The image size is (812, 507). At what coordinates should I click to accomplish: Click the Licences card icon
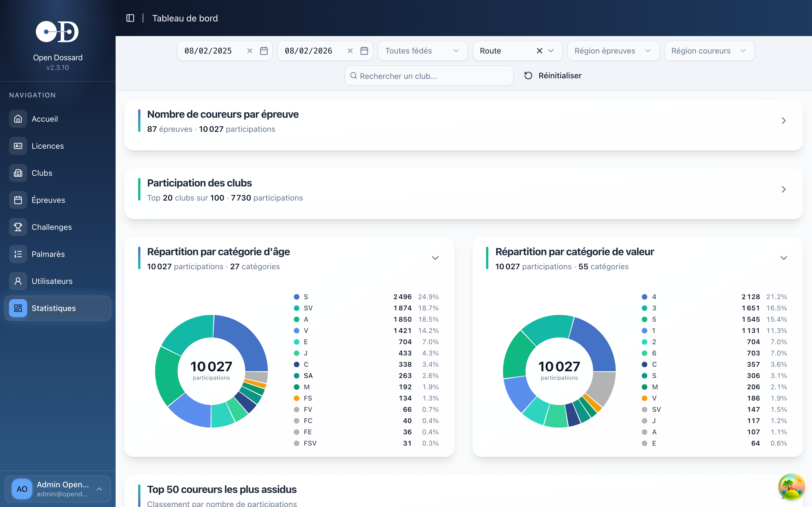point(18,146)
